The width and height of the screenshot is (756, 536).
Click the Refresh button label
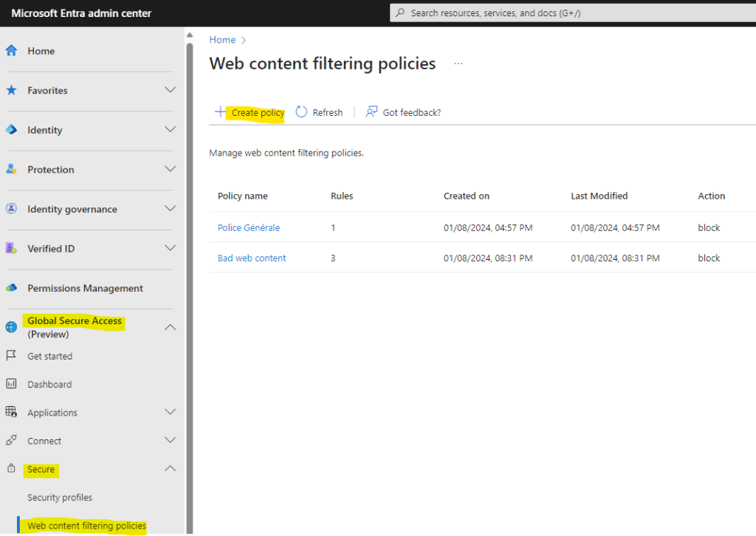pyautogui.click(x=327, y=112)
